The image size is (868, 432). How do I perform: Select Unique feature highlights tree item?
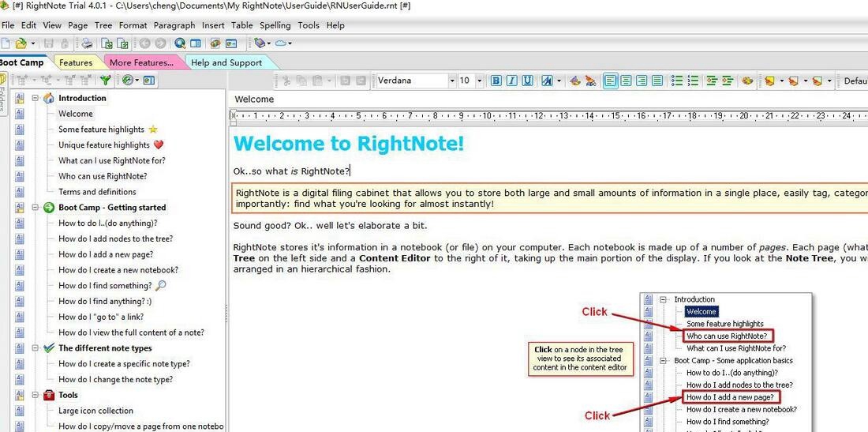(x=104, y=145)
